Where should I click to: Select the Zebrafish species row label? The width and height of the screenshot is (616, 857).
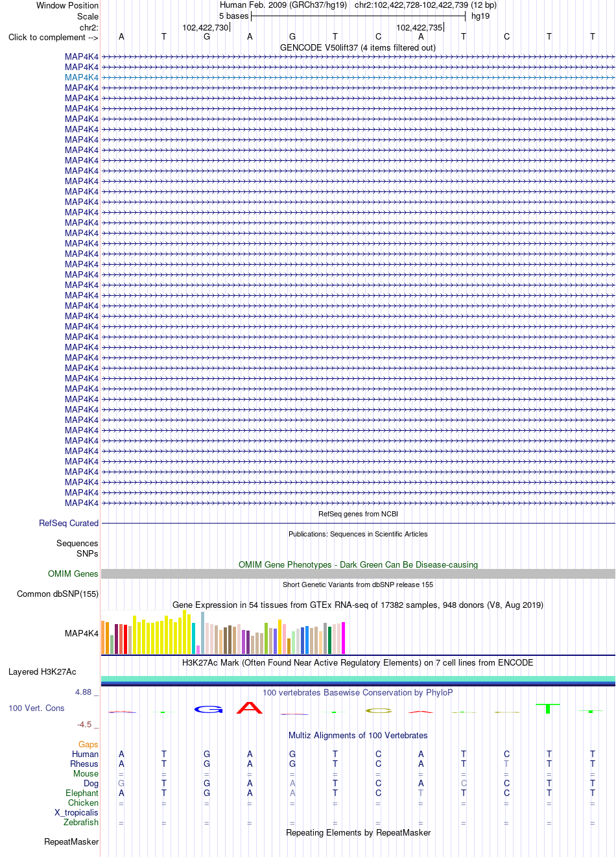click(81, 822)
